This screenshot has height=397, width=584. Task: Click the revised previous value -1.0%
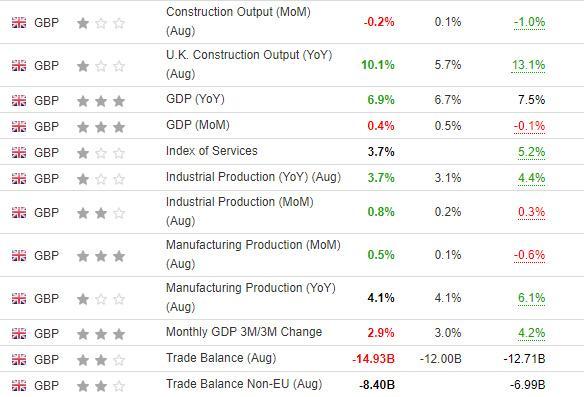click(529, 22)
